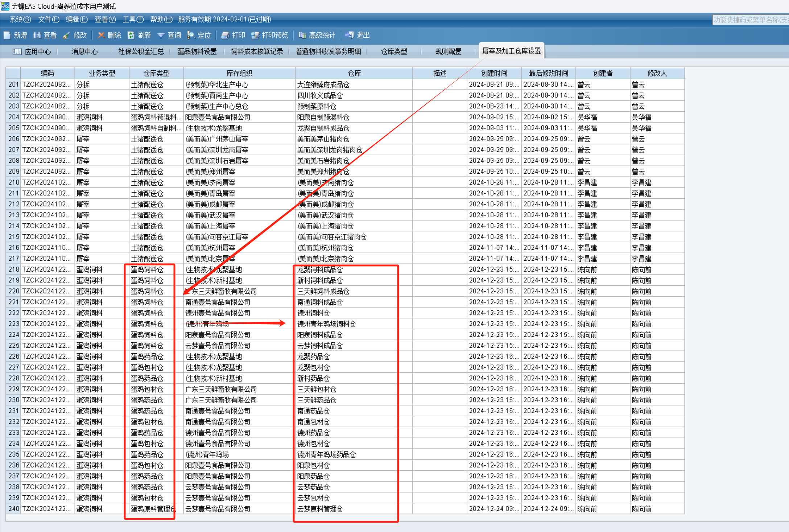
Task: Click the 修改 (Edit) pencil icon
Action: point(67,35)
